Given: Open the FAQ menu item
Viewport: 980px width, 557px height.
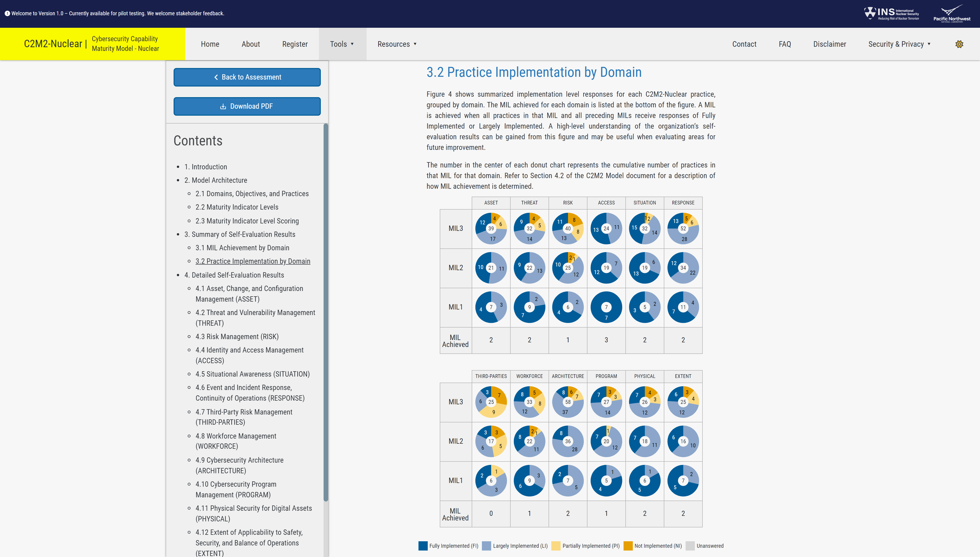Looking at the screenshot, I should pyautogui.click(x=784, y=44).
